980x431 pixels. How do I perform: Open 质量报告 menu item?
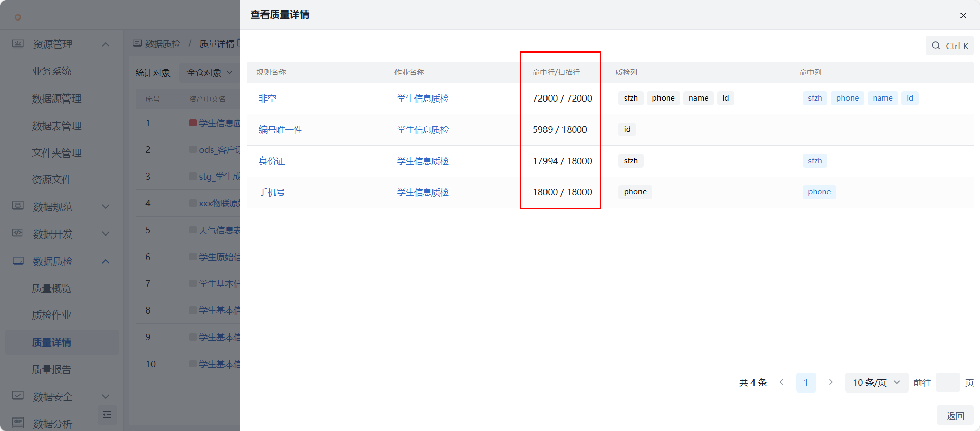52,369
